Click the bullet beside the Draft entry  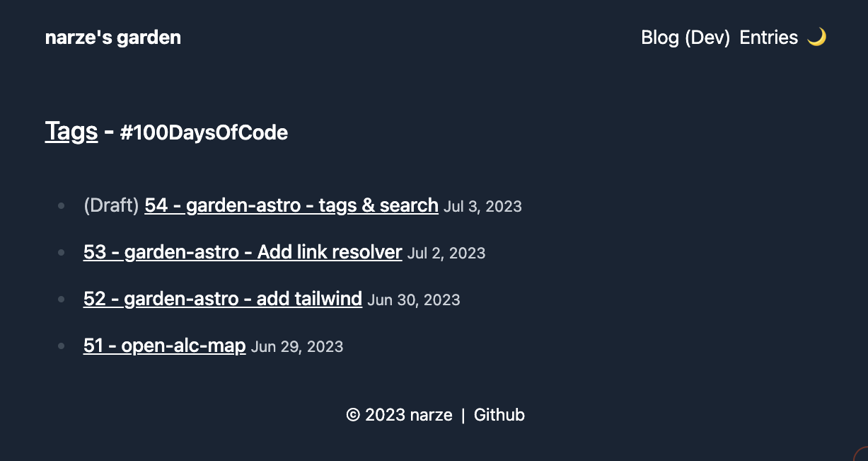tap(62, 206)
